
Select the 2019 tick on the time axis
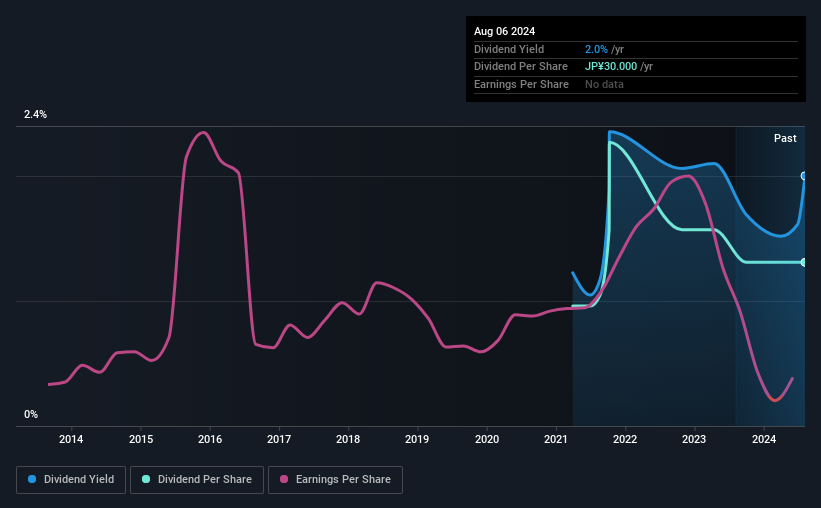pos(417,439)
